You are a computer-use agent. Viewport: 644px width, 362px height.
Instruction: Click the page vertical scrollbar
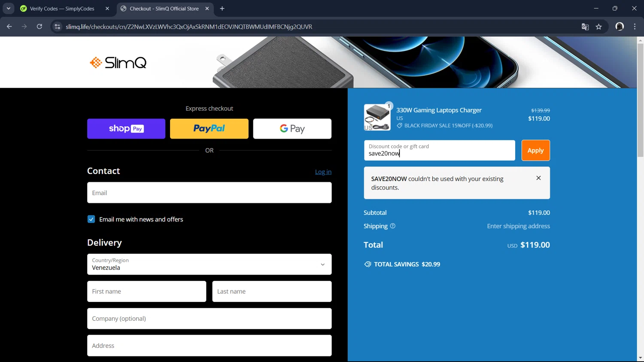pos(640,100)
